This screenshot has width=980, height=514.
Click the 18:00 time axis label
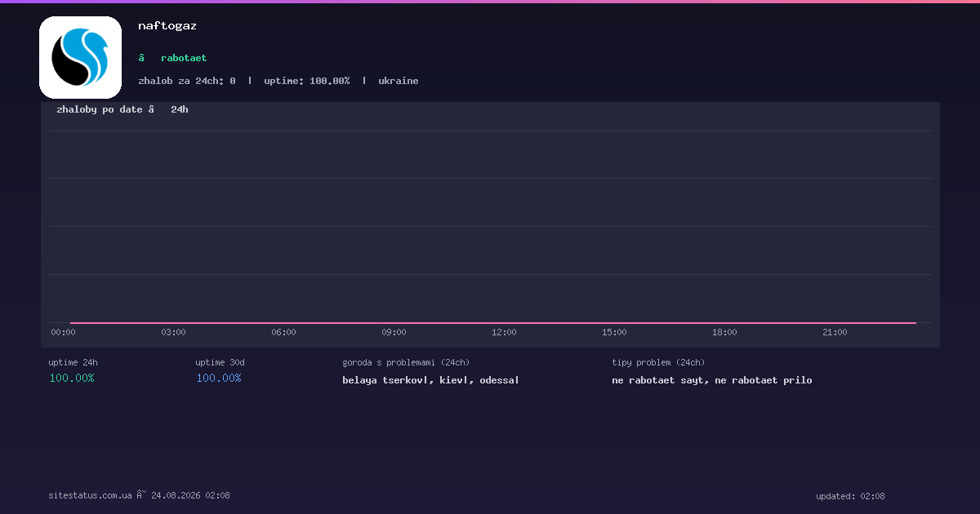pyautogui.click(x=724, y=332)
